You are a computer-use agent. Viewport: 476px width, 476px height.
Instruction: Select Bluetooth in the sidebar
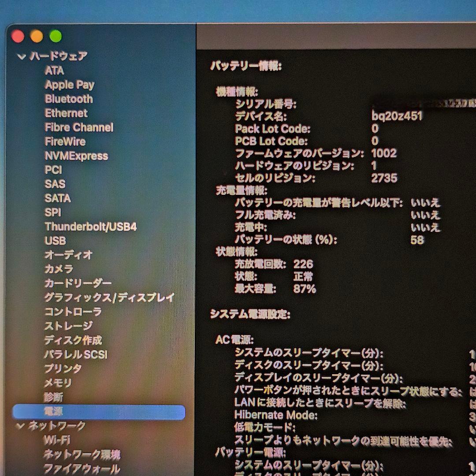[68, 99]
